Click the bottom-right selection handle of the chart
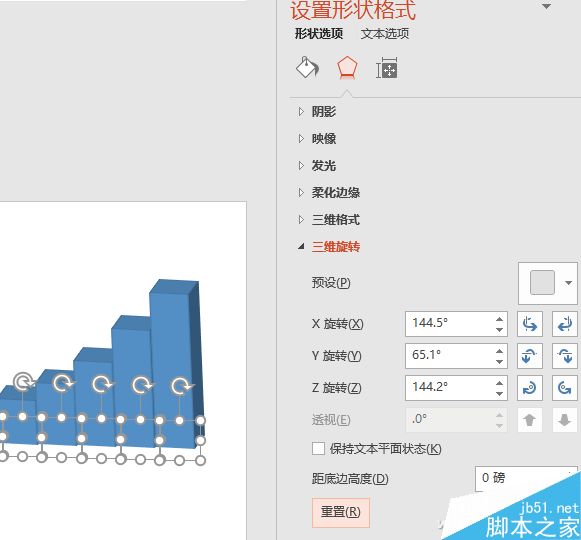This screenshot has width=581, height=540. [200, 460]
